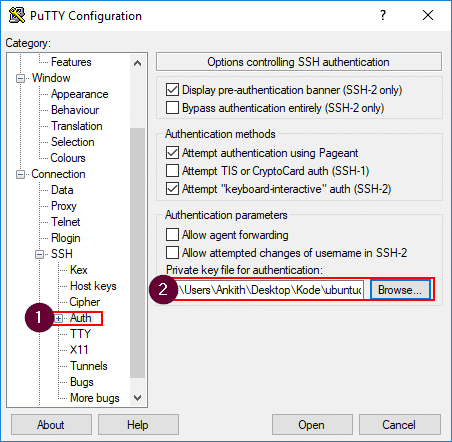The image size is (452, 442).
Task: Select Tunnels in the category tree
Action: point(89,366)
